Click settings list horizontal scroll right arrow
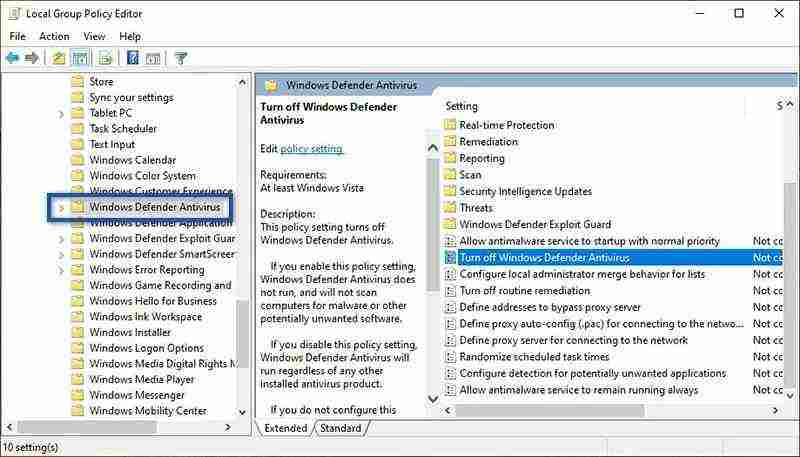 coord(776,410)
